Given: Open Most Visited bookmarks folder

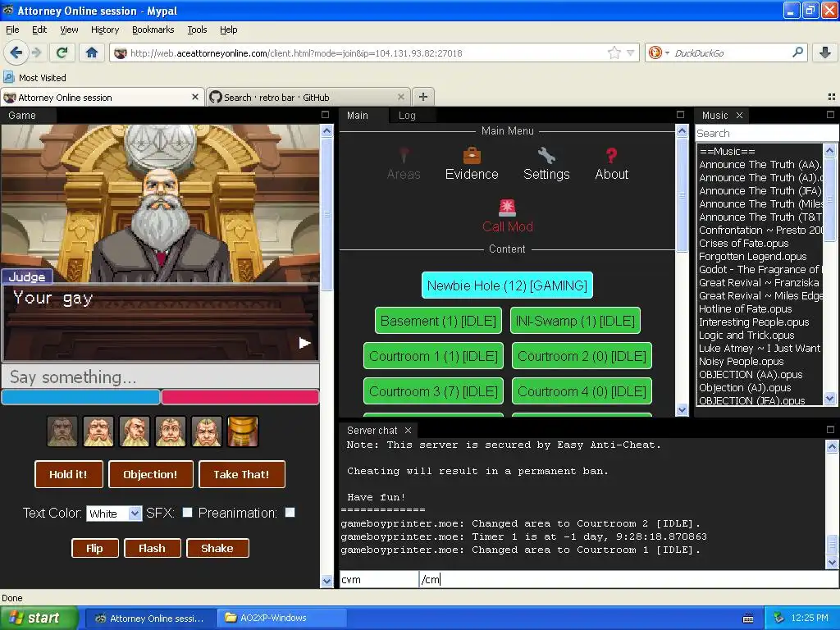Looking at the screenshot, I should (x=34, y=78).
